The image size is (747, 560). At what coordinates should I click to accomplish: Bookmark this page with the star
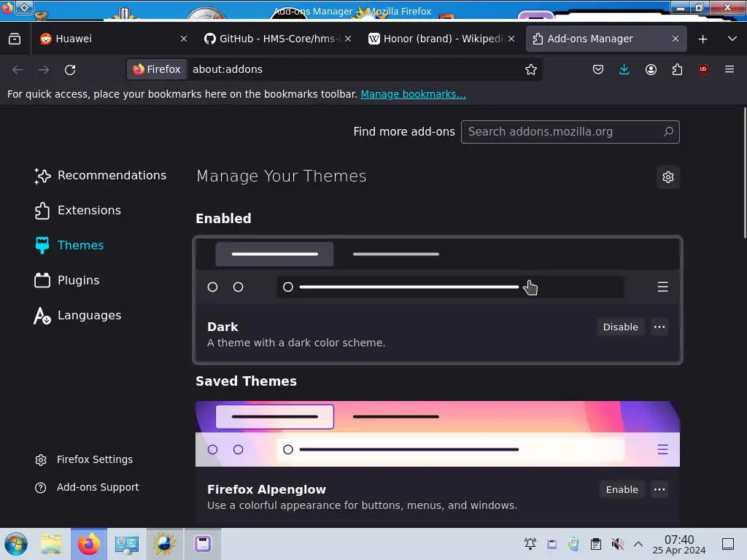[531, 69]
